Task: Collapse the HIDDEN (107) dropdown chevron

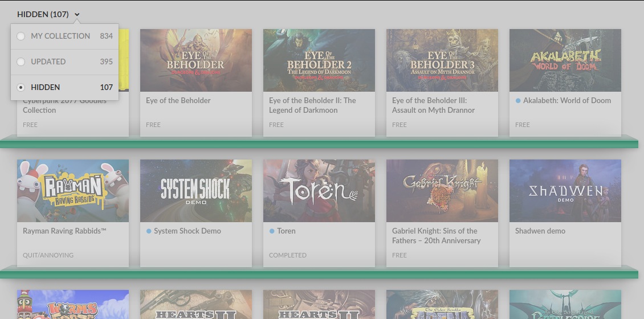Action: click(x=77, y=15)
